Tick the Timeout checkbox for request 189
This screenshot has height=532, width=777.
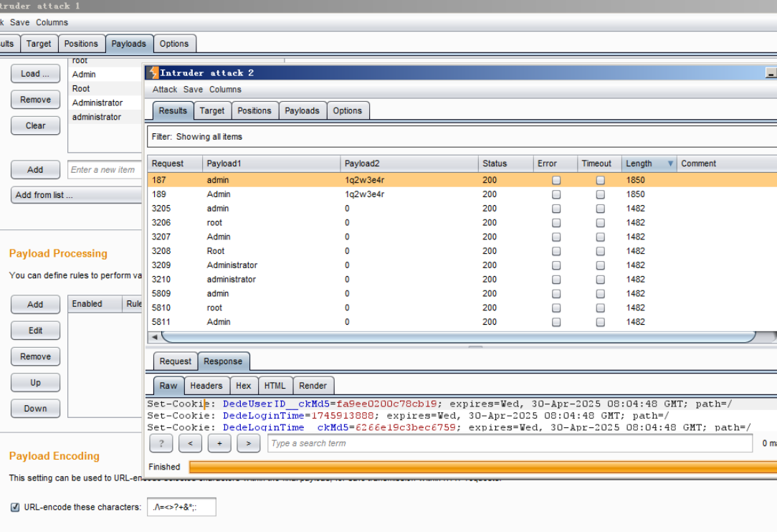pos(601,194)
